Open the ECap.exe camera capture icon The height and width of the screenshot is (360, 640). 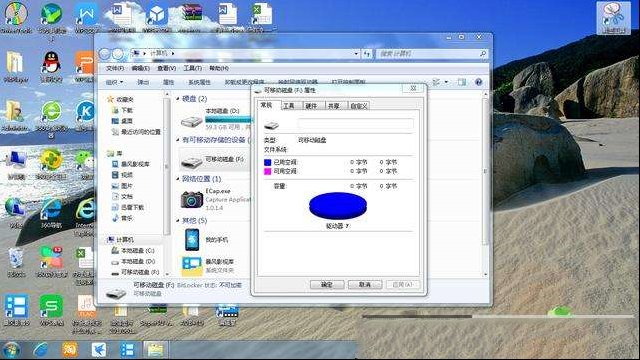coord(191,200)
